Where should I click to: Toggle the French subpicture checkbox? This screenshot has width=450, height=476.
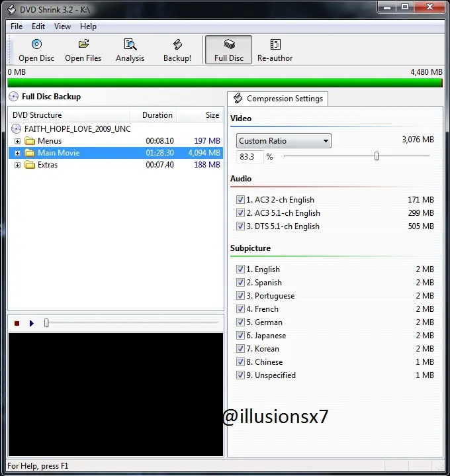[240, 309]
